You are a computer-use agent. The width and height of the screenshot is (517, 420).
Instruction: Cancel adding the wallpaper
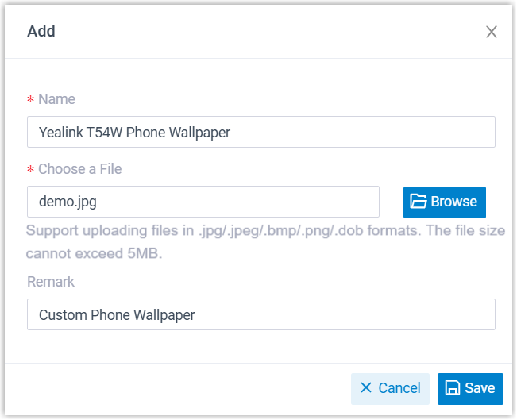tap(390, 388)
